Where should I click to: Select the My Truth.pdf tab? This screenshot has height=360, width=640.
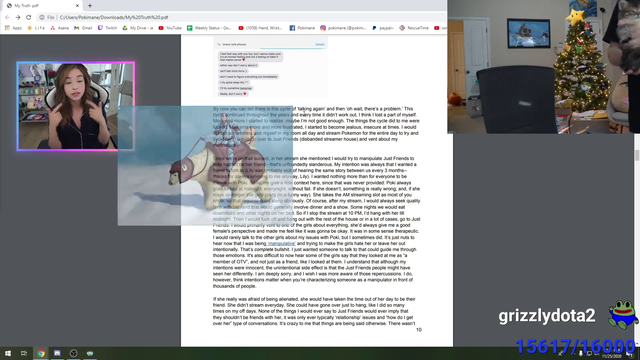(42, 6)
